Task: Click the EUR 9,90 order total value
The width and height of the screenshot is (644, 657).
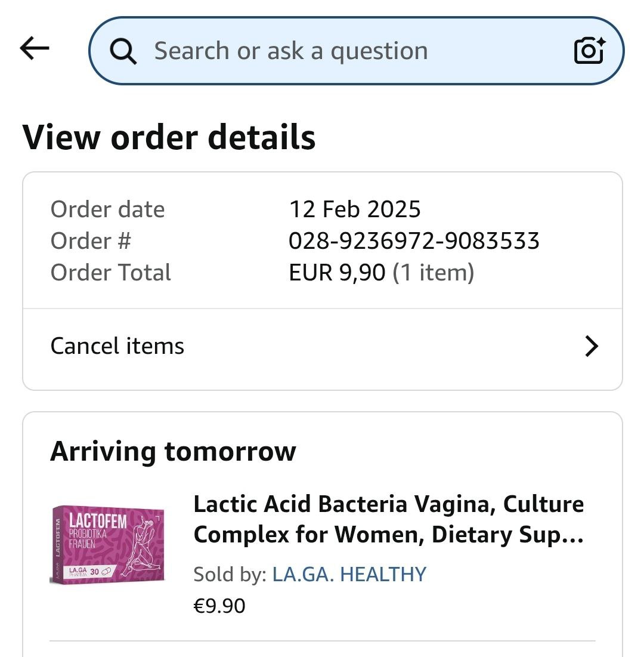Action: coord(337,273)
